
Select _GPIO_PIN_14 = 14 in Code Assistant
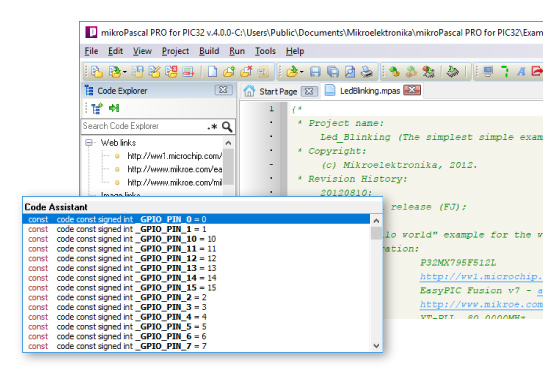[196, 278]
